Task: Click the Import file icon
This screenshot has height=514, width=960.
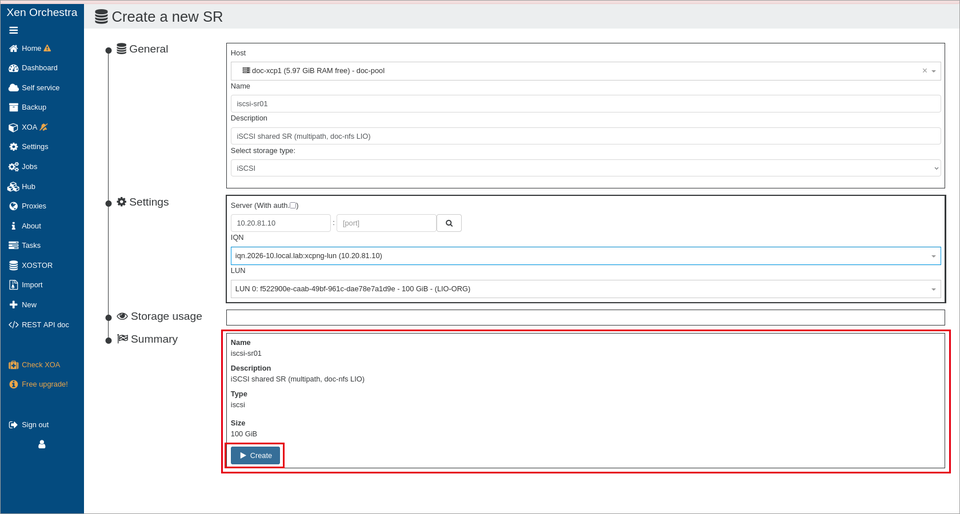Action: tap(13, 285)
